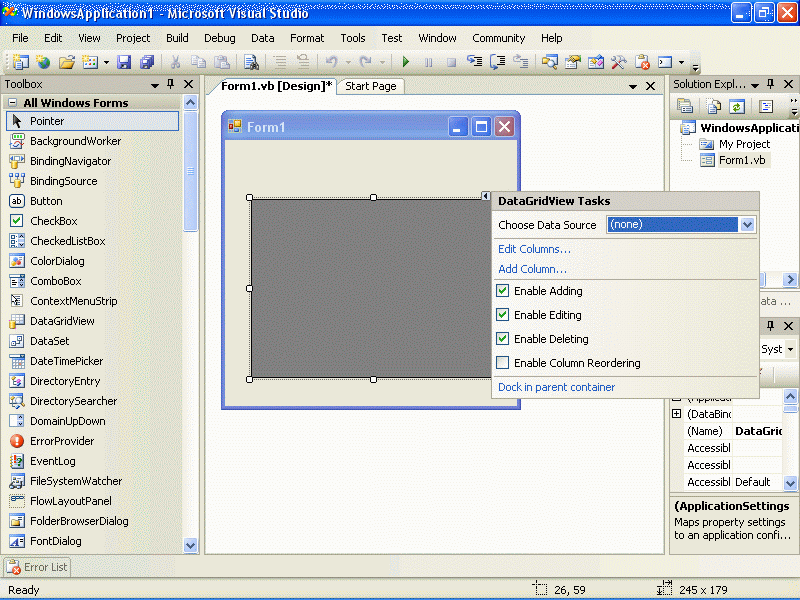Open the Properties Window toolbar icon

pyautogui.click(x=572, y=62)
